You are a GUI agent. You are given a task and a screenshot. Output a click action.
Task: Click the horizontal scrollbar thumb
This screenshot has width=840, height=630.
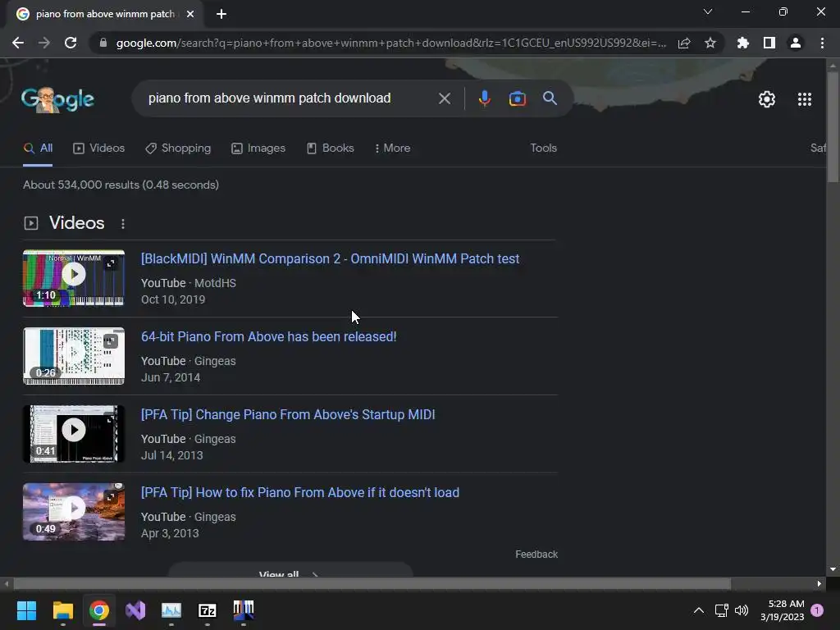372,583
